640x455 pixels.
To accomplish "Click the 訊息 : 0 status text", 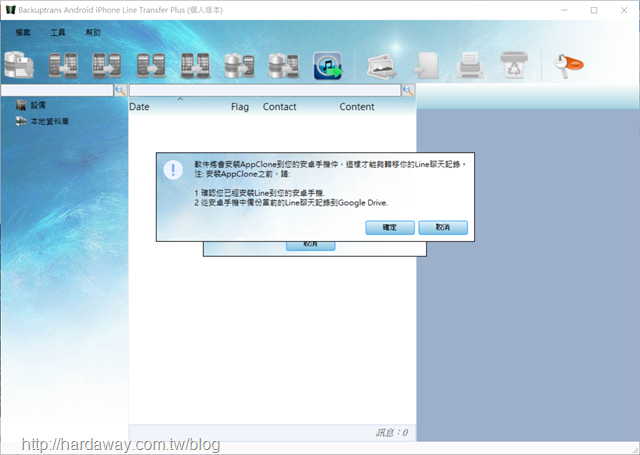I will (392, 433).
